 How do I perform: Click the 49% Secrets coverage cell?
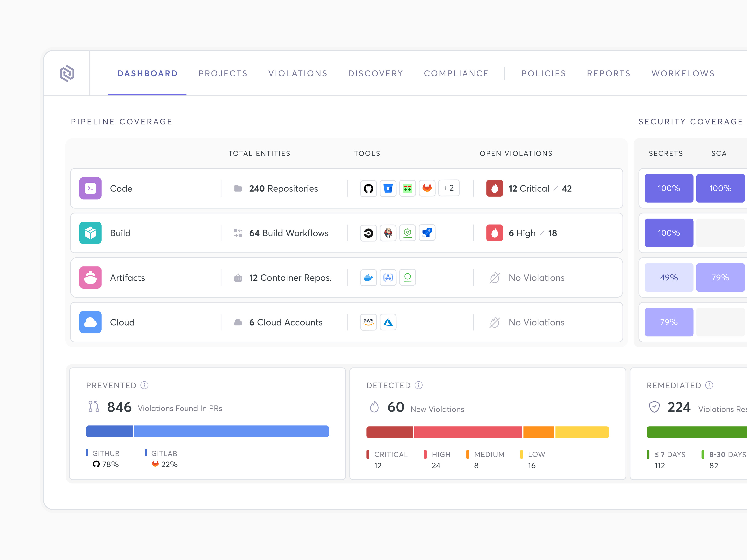point(669,277)
